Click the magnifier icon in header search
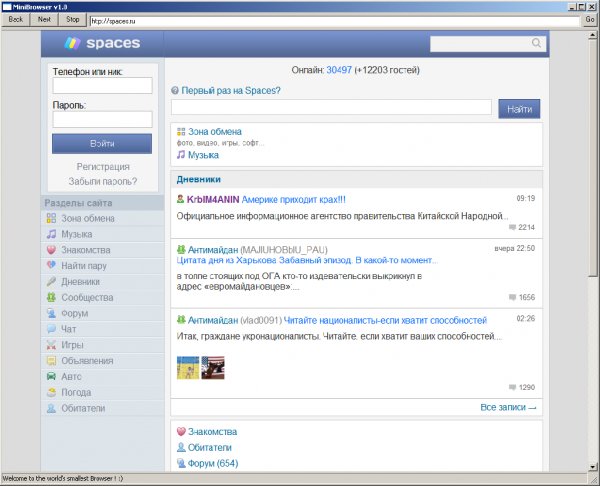This screenshot has height=486, width=600. [x=536, y=43]
